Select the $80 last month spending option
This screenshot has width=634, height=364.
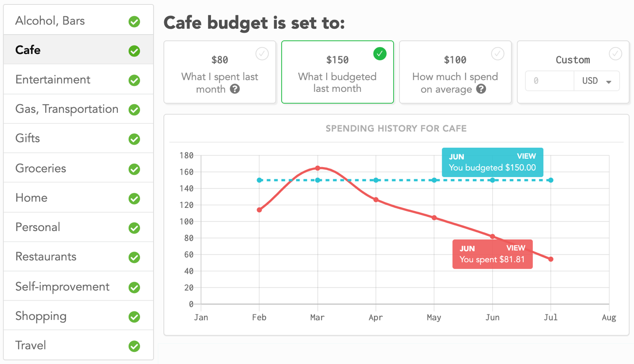tap(220, 72)
